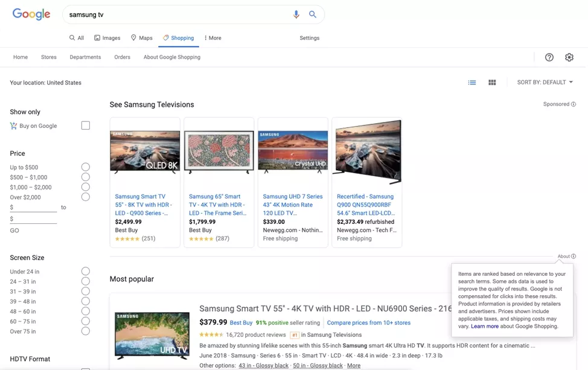Open search Settings
The image size is (588, 370).
point(309,38)
